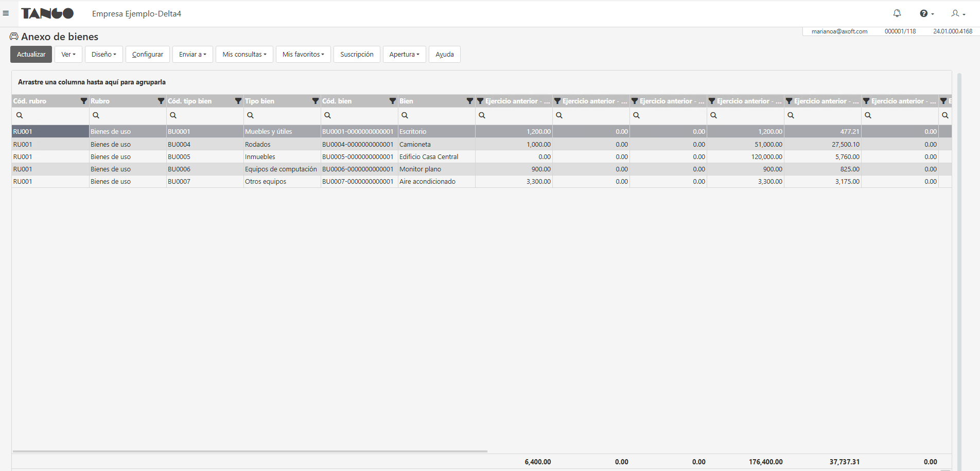The image size is (980, 471).
Task: Open Mis favoritos menu
Action: coord(303,55)
